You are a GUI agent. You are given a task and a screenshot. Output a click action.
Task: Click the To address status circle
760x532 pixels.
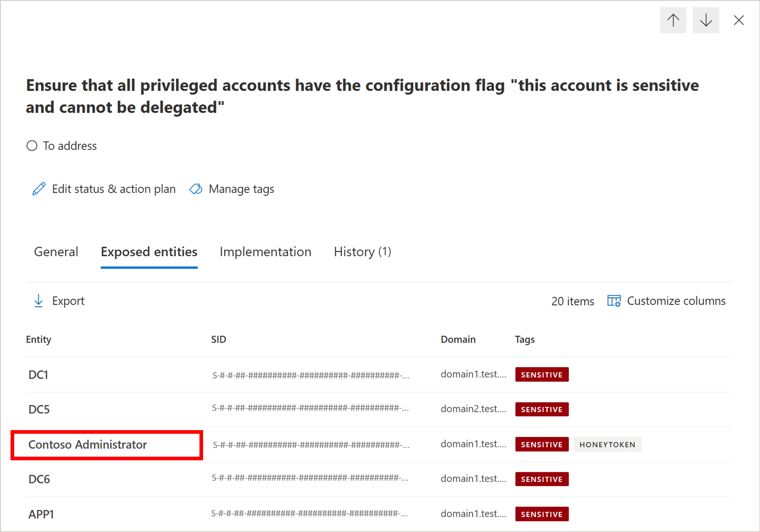pyautogui.click(x=32, y=146)
